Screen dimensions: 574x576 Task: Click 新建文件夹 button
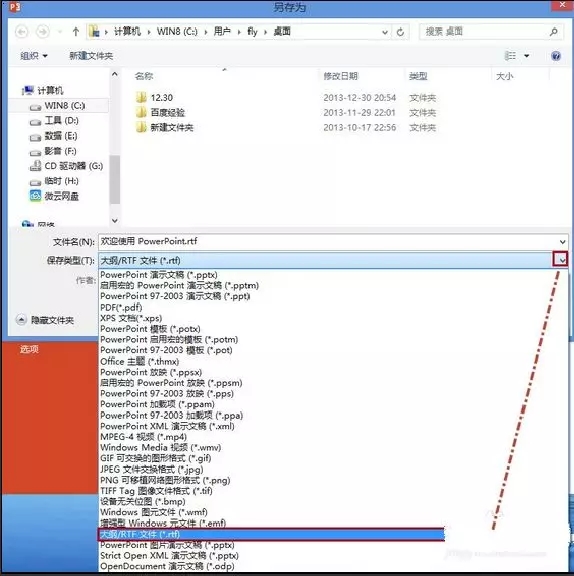91,56
